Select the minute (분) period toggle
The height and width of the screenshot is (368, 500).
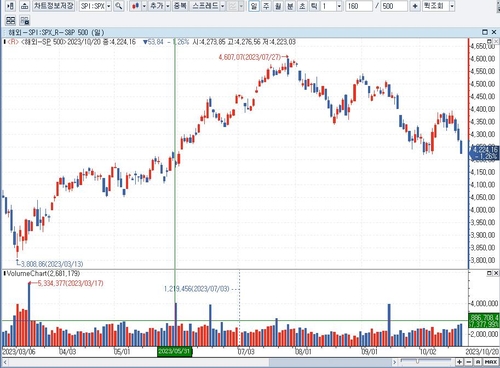pos(290,6)
